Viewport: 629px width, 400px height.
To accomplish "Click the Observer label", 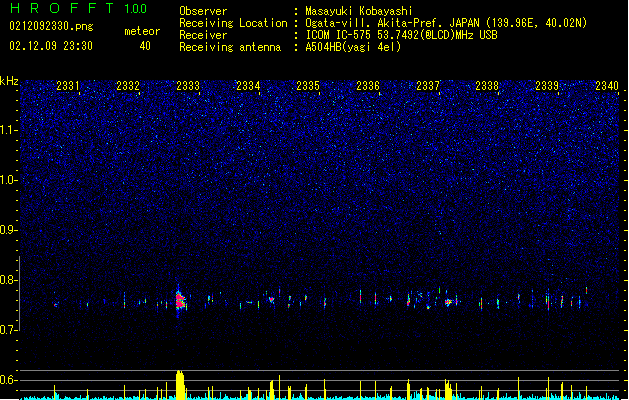I will [x=203, y=11].
